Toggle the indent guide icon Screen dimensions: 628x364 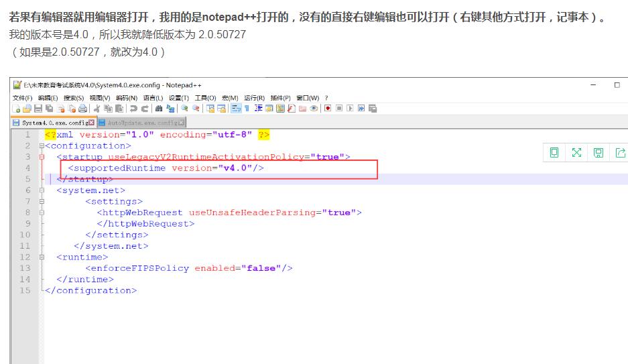(x=257, y=109)
